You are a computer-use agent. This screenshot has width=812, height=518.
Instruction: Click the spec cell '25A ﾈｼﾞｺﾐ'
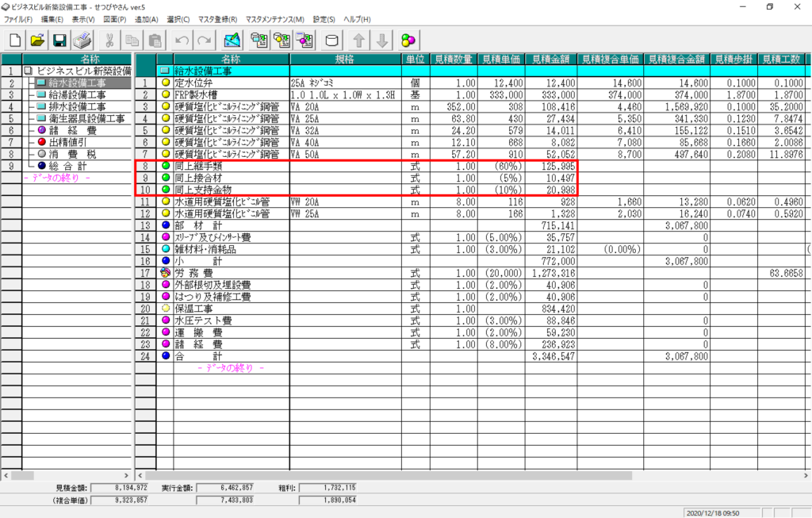[346, 82]
